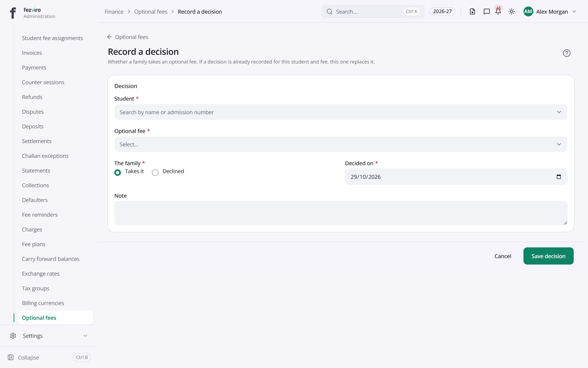
Task: Click the Finance breadcrumb link
Action: pos(114,11)
